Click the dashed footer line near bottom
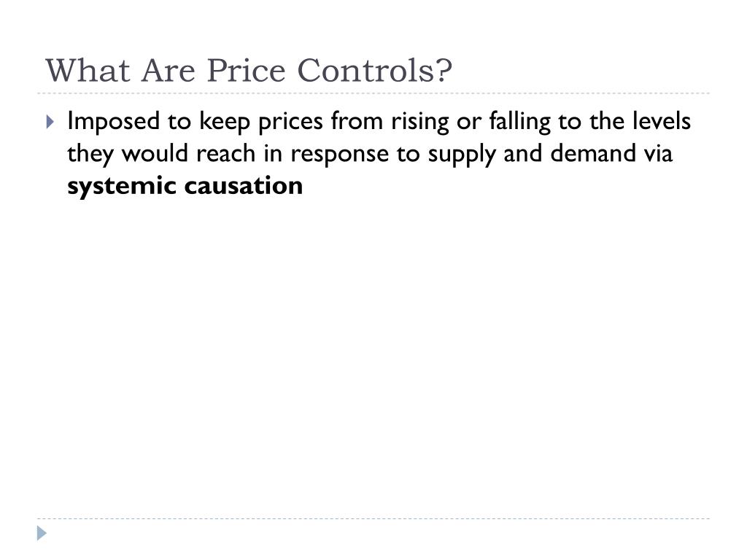The image size is (747, 560). click(x=373, y=518)
